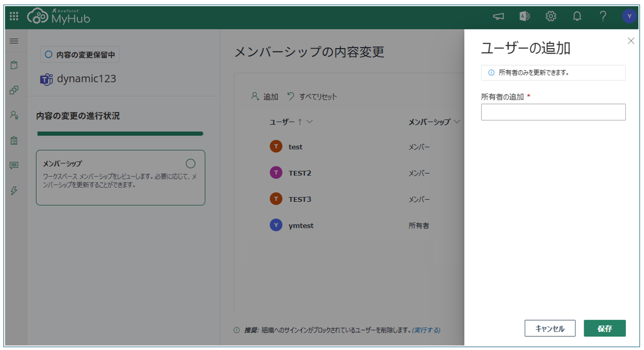The height and width of the screenshot is (350, 644).
Task: Sort by the ユーザー column arrow
Action: 300,122
